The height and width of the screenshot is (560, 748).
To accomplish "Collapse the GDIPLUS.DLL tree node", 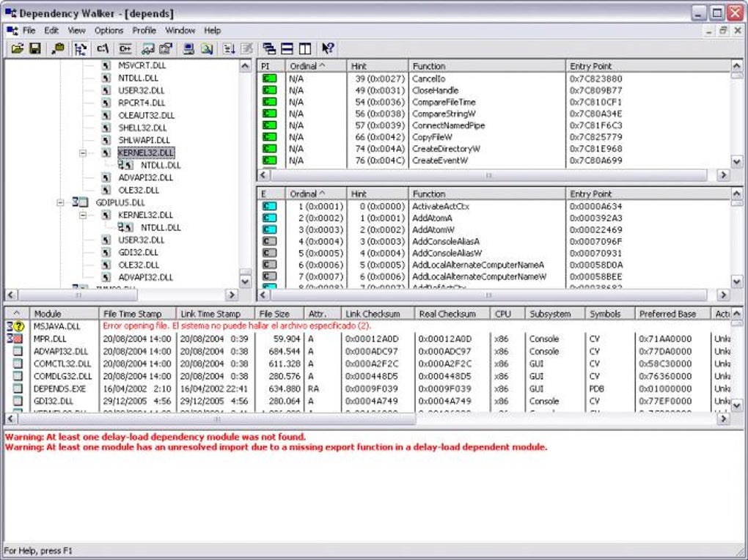I will click(60, 202).
